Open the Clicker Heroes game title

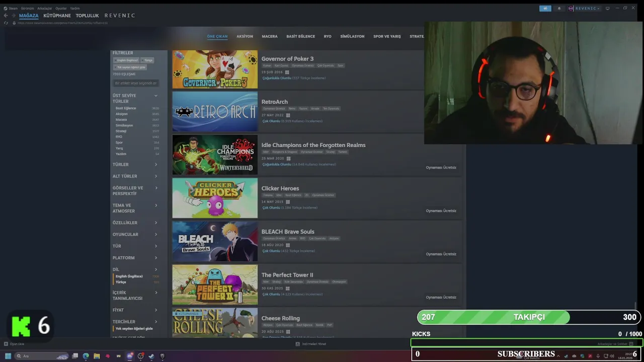click(280, 188)
